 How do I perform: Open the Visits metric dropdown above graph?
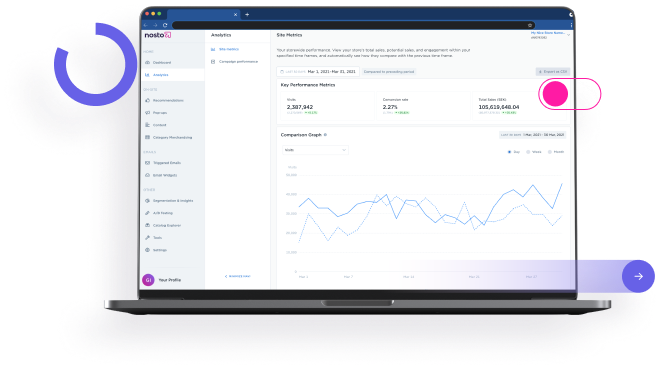315,150
